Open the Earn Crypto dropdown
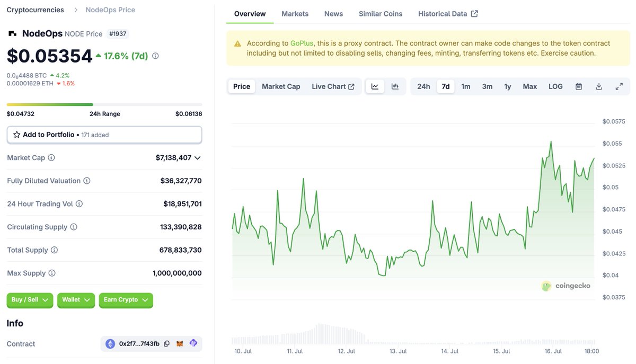The image size is (636, 364). coord(126,300)
